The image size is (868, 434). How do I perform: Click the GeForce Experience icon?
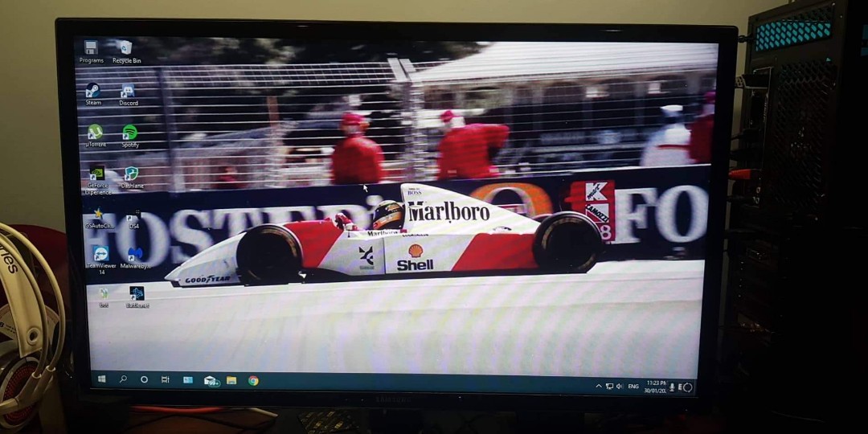pyautogui.click(x=97, y=174)
